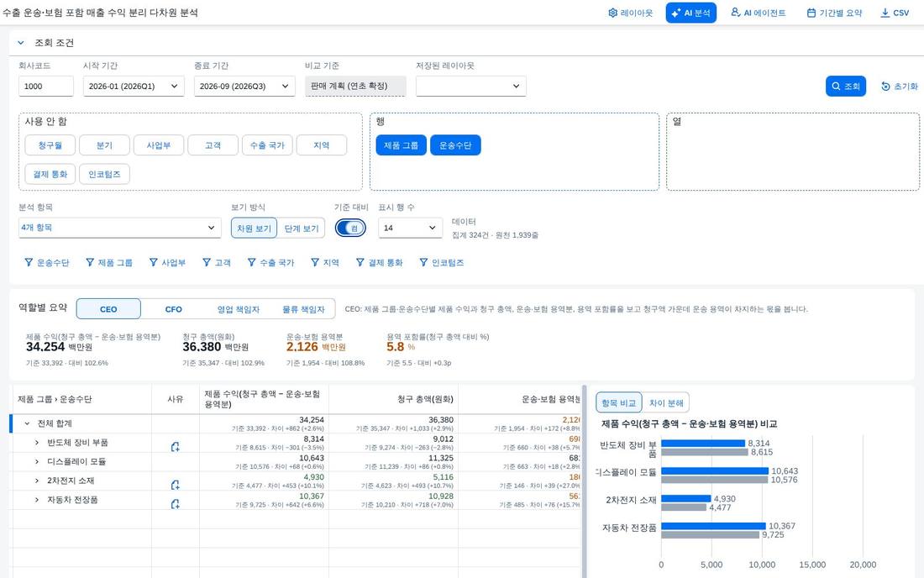The height and width of the screenshot is (578, 924).
Task: Click the gray 디스플레이 모듈 baseline bar
Action: pos(715,480)
